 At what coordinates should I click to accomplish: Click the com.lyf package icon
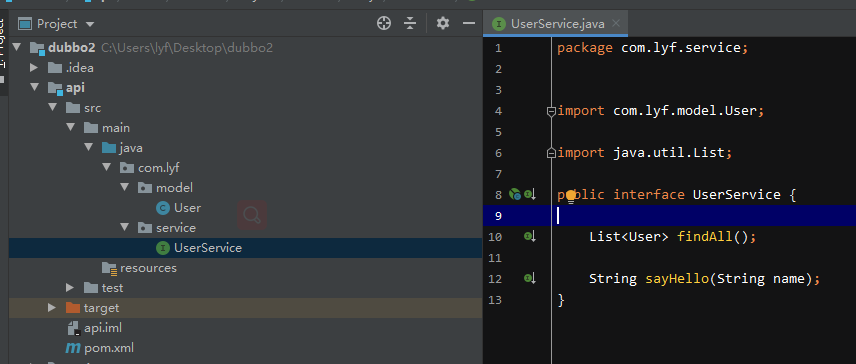pyautogui.click(x=127, y=168)
